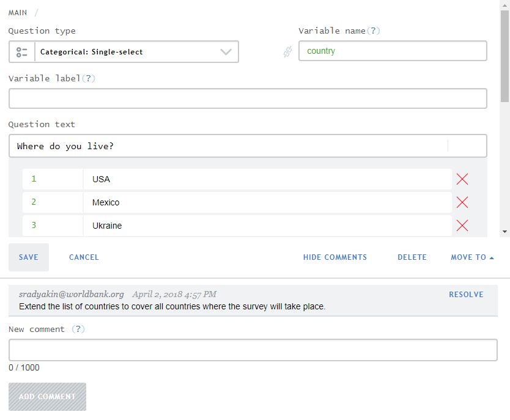Click the broken link icon beside variable name
This screenshot has height=420, width=510.
(x=287, y=51)
